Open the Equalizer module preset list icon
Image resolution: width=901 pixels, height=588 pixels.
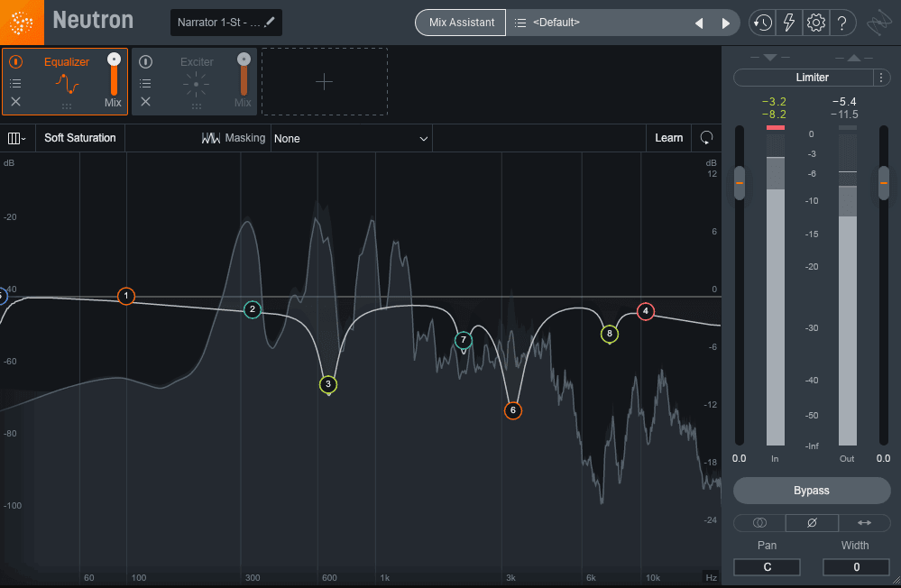pos(15,83)
